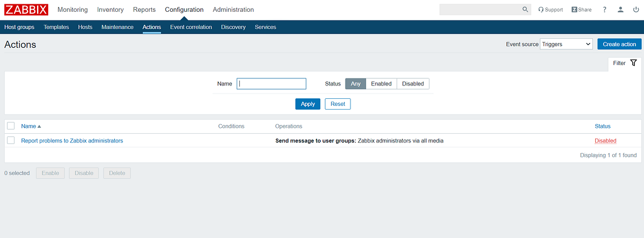Click the Send message to user groups text
644x238 pixels.
[316, 141]
